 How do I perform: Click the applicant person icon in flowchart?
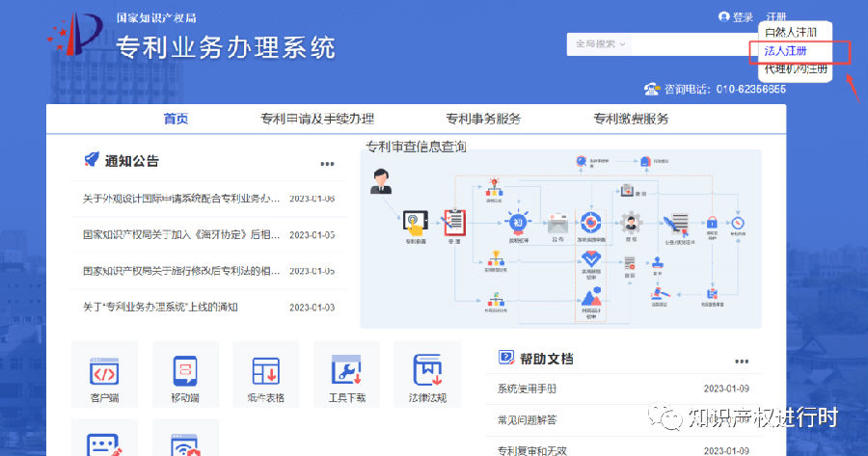point(381,181)
